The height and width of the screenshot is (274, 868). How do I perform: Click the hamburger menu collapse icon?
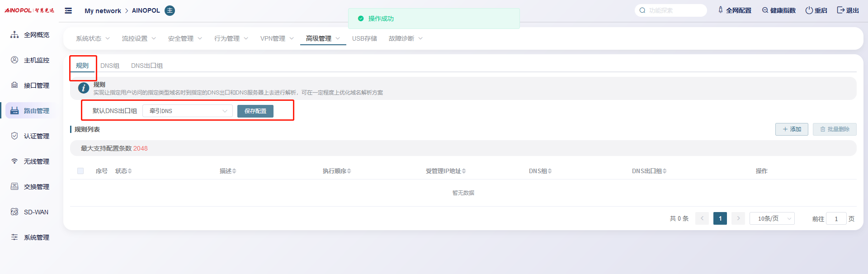click(68, 10)
